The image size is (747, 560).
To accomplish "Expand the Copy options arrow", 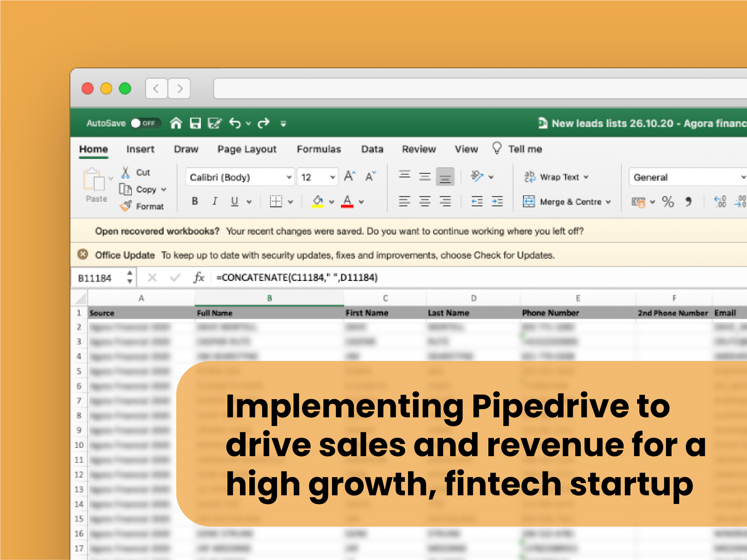I will click(164, 190).
